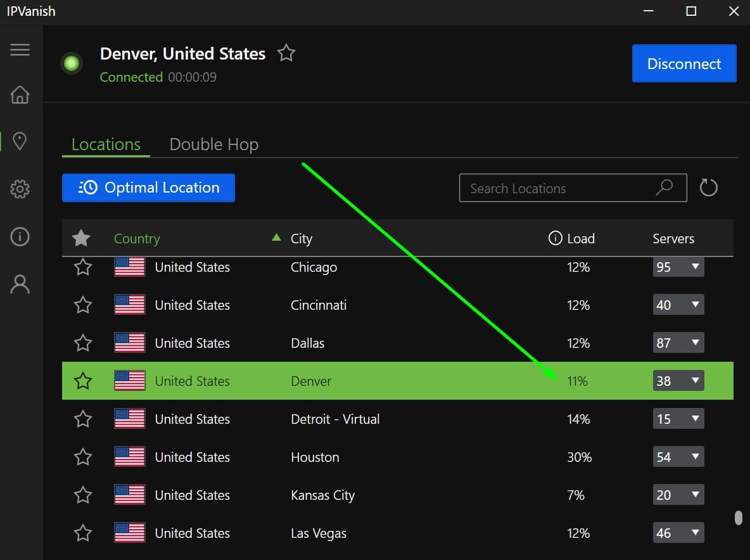Click the flag icon in Detroit row
The width and height of the screenshot is (750, 560).
pyautogui.click(x=130, y=419)
